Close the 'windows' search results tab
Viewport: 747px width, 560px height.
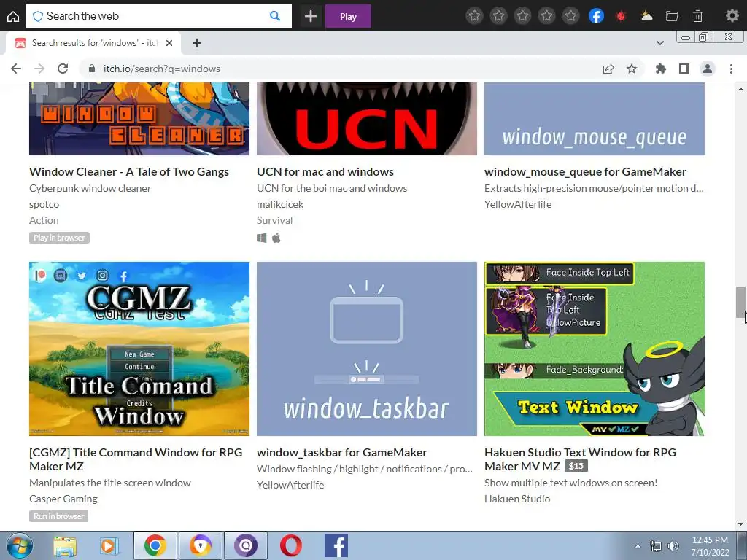[169, 43]
